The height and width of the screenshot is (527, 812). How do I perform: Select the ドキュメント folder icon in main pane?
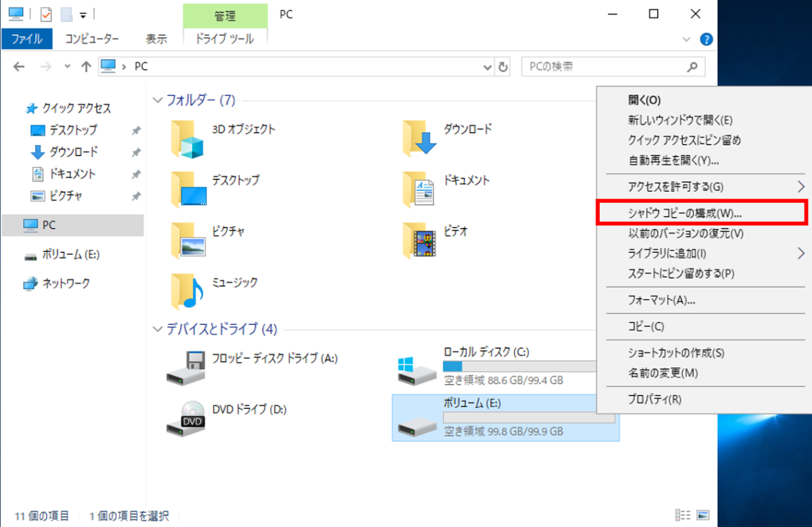(419, 190)
